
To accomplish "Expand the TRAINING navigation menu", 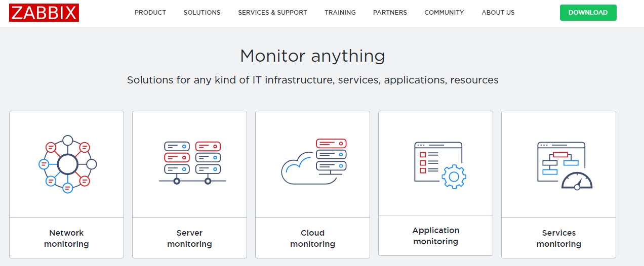I will [x=340, y=13].
